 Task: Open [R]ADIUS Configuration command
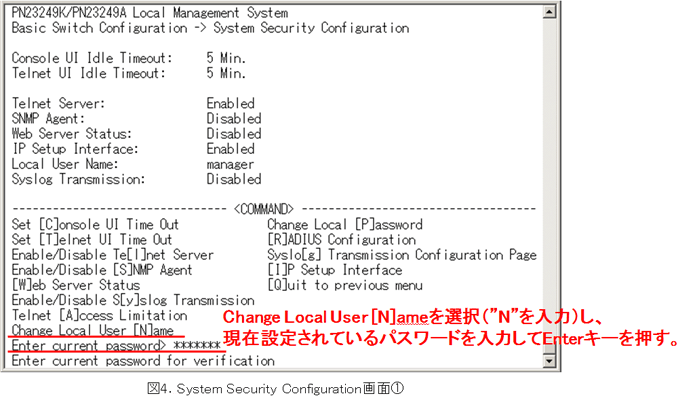pos(341,240)
